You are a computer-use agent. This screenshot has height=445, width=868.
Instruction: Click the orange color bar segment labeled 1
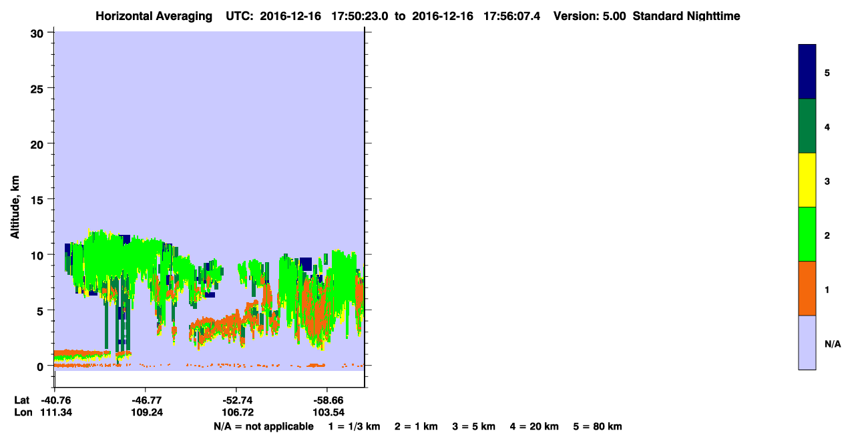(x=807, y=288)
